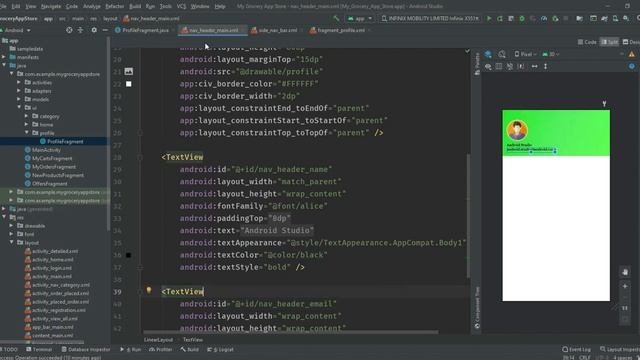Click white color swatch on line 22

[129, 84]
